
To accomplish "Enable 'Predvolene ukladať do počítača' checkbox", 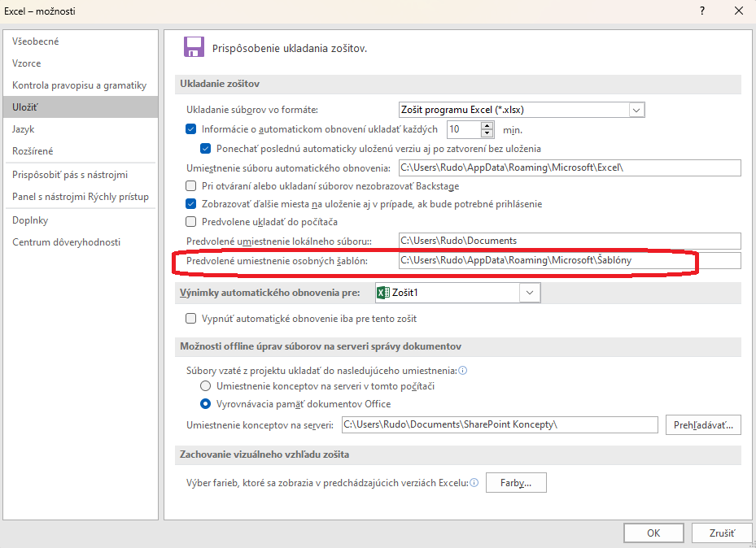I will (191, 221).
